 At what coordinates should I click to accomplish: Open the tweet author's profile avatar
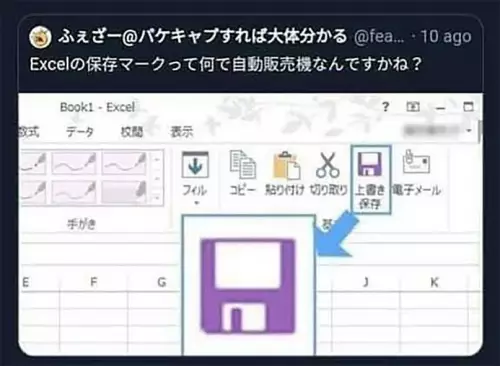[40, 37]
